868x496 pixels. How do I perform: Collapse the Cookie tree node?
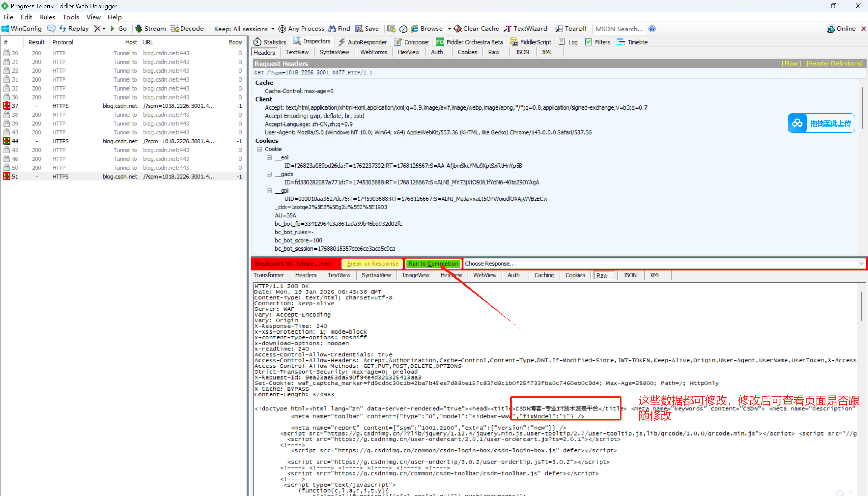click(x=259, y=149)
